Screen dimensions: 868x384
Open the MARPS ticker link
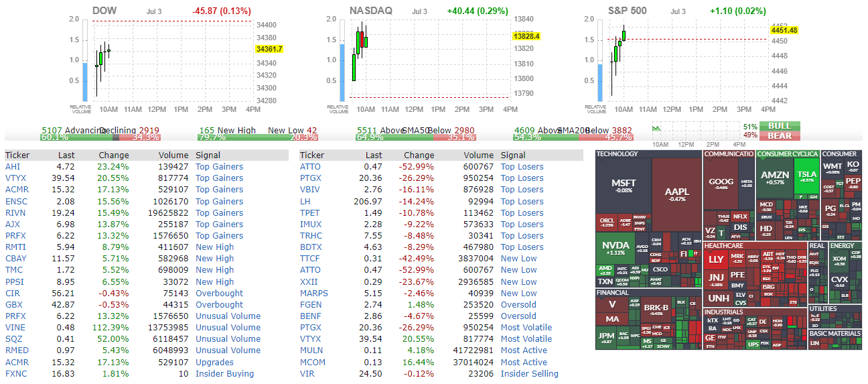click(x=313, y=293)
